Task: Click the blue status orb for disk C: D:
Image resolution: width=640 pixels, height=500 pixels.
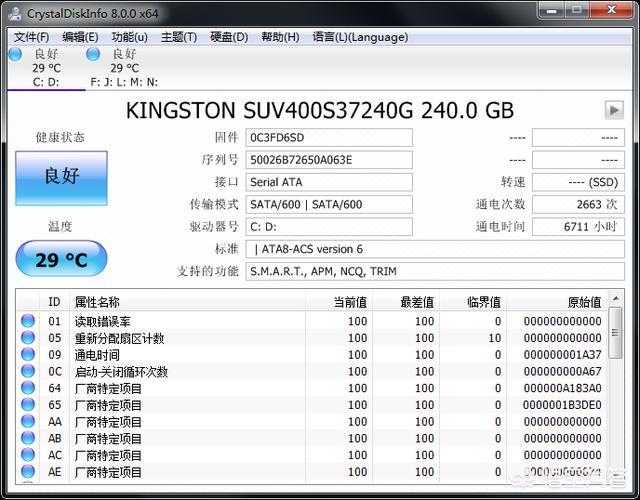Action: [x=16, y=54]
